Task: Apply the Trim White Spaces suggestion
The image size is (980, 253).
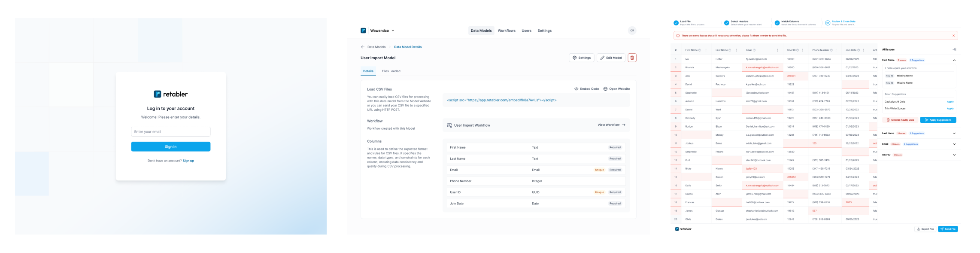Action: tap(950, 109)
